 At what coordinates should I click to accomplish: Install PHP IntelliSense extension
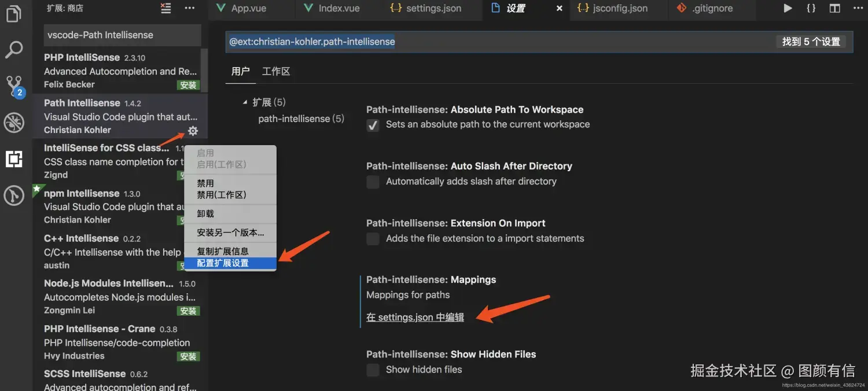(x=188, y=85)
